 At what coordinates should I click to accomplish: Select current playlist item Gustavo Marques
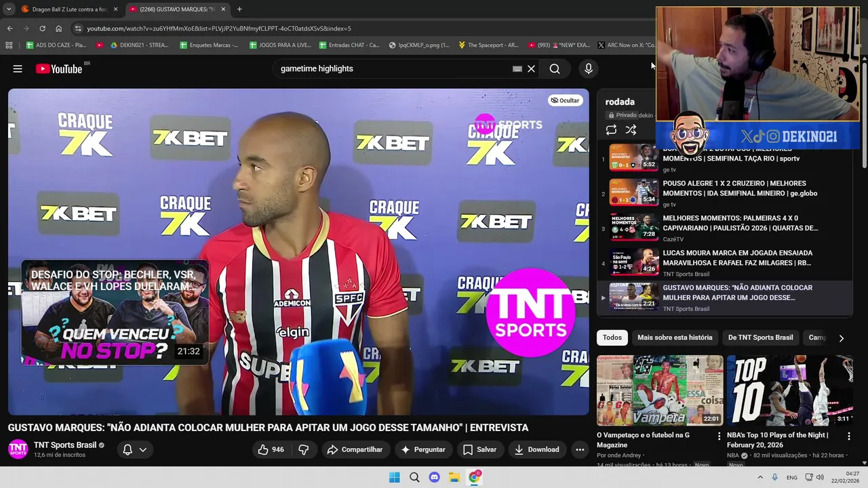pyautogui.click(x=724, y=297)
